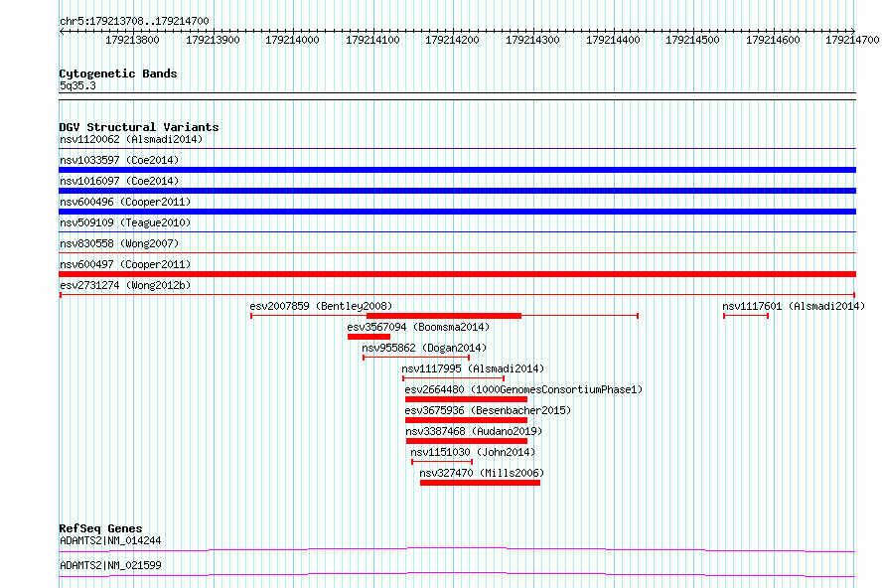This screenshot has width=884, height=588.
Task: Select the nsv600497 thick red bar
Action: [457, 274]
